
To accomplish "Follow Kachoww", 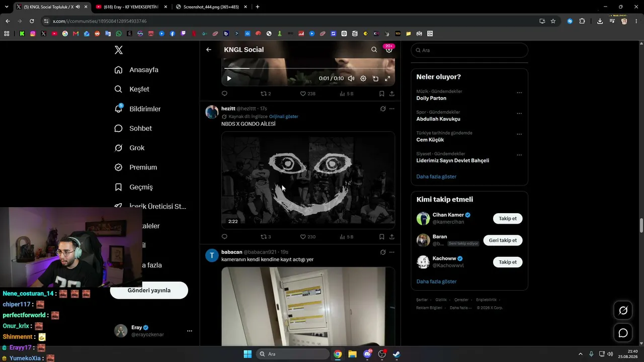I will click(508, 262).
